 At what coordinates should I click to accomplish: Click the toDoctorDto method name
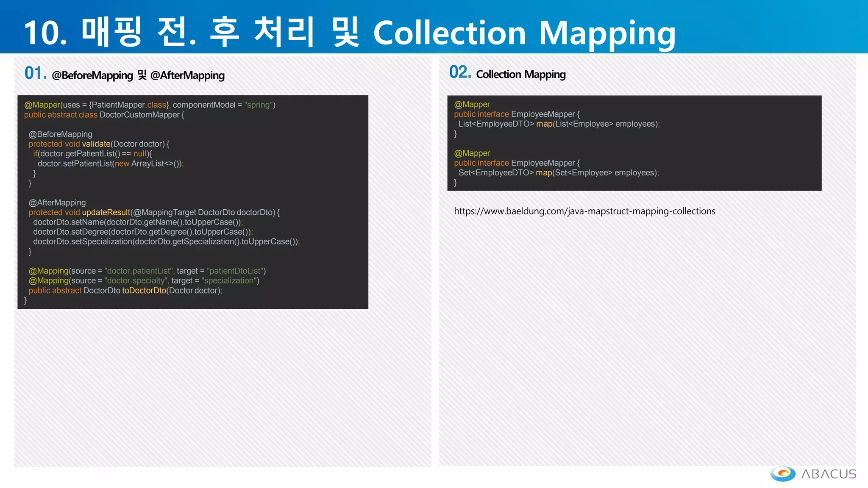(x=144, y=291)
